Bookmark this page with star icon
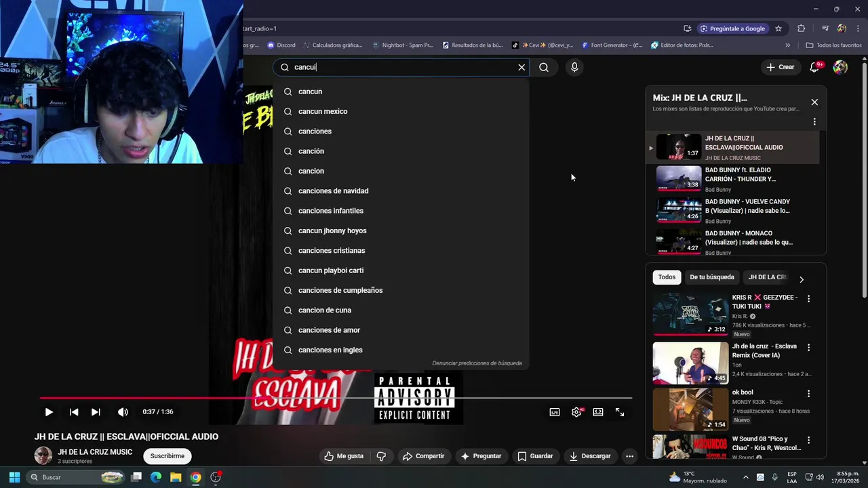The width and height of the screenshot is (868, 488). pyautogui.click(x=778, y=28)
